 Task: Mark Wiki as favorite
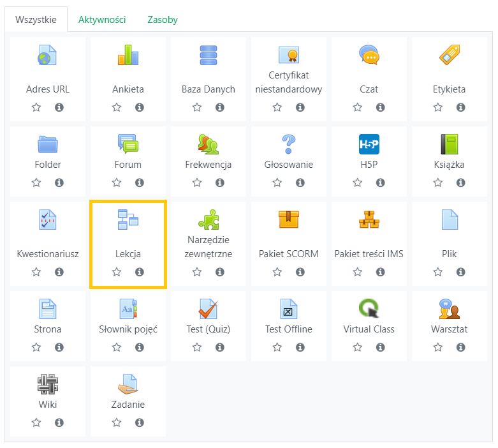tap(36, 422)
